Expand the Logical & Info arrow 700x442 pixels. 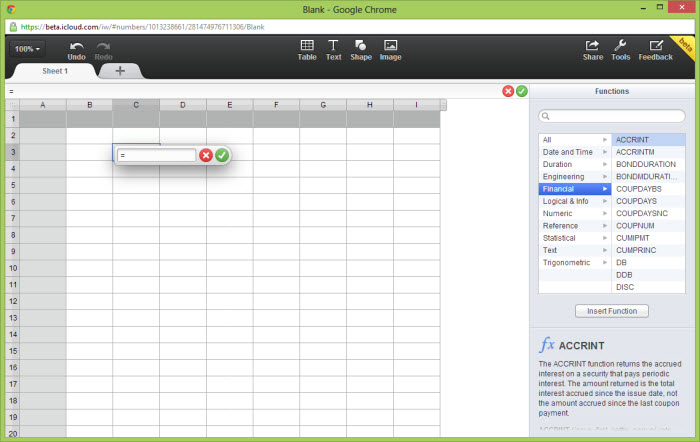click(605, 201)
